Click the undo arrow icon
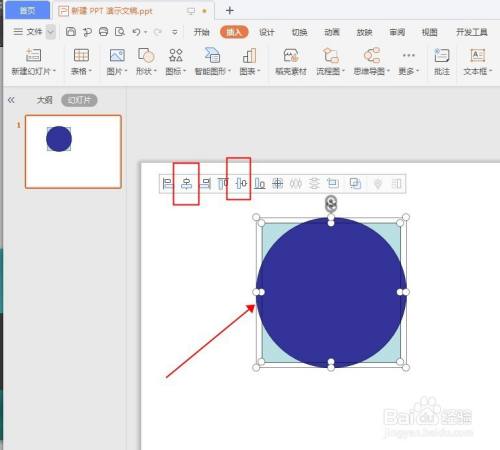 point(136,32)
